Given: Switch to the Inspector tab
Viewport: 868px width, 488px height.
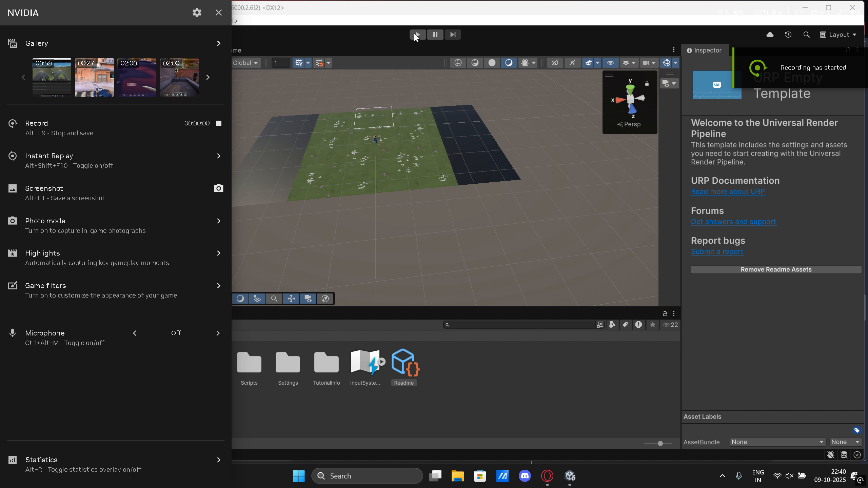Looking at the screenshot, I should coord(704,50).
